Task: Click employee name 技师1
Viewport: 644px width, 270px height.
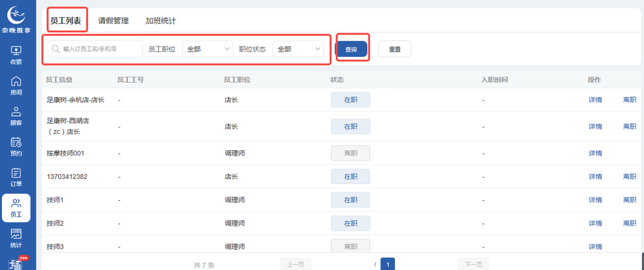Action: coord(55,200)
